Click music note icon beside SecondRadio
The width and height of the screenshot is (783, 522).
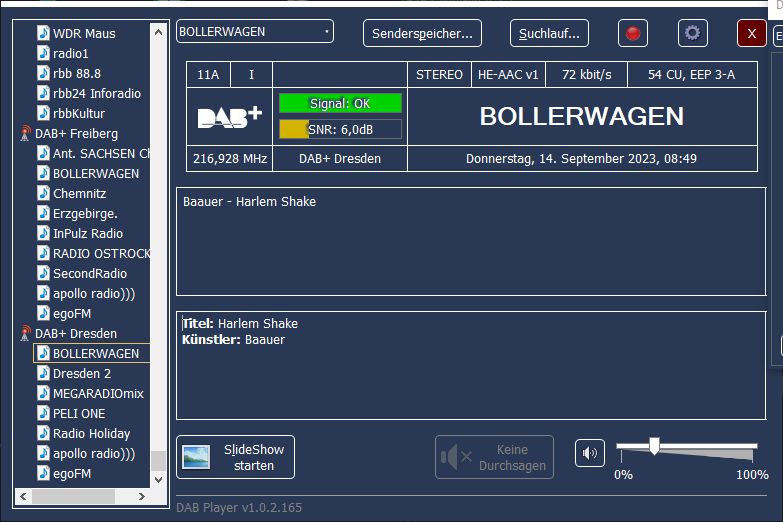click(x=43, y=273)
